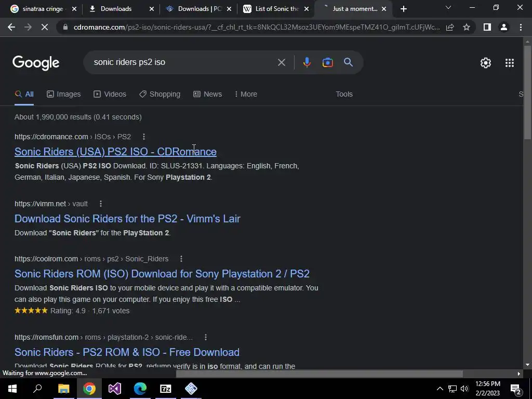Bookmark this page with the star icon

click(x=467, y=27)
